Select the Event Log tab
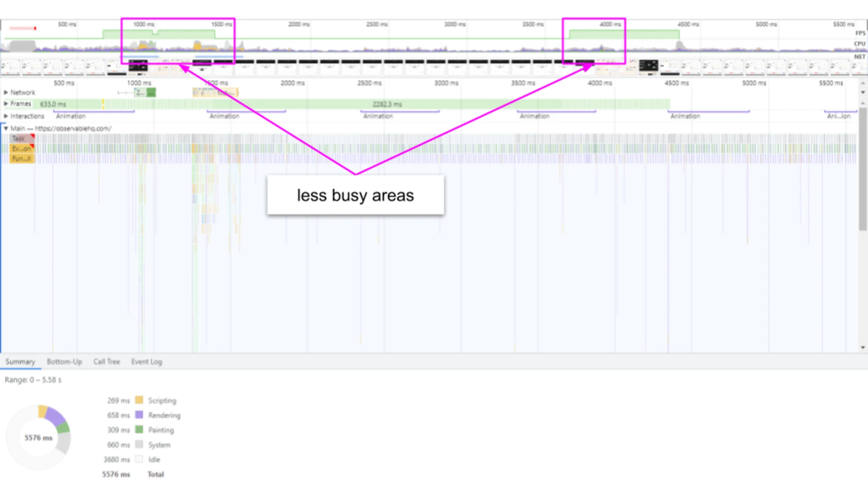The width and height of the screenshot is (868, 488). 146,361
